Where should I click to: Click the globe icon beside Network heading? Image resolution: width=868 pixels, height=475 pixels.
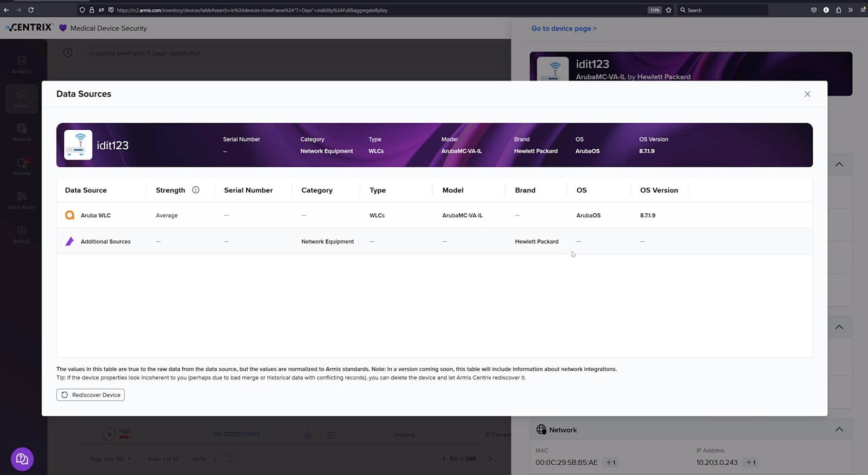click(541, 429)
